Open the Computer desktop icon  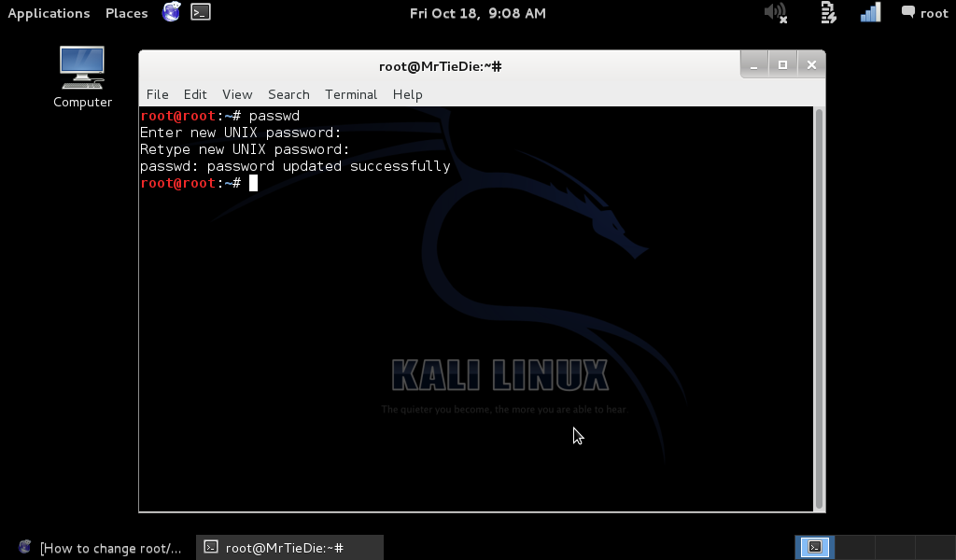[x=82, y=77]
